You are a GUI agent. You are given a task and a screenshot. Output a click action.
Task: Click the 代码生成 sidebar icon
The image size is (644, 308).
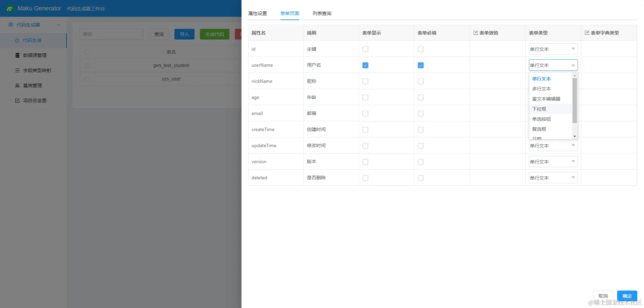(17, 40)
